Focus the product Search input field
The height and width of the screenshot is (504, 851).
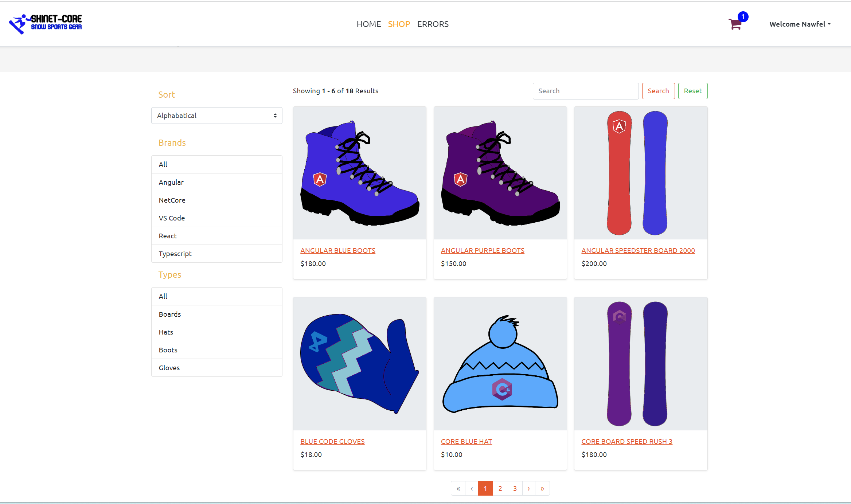click(x=585, y=91)
